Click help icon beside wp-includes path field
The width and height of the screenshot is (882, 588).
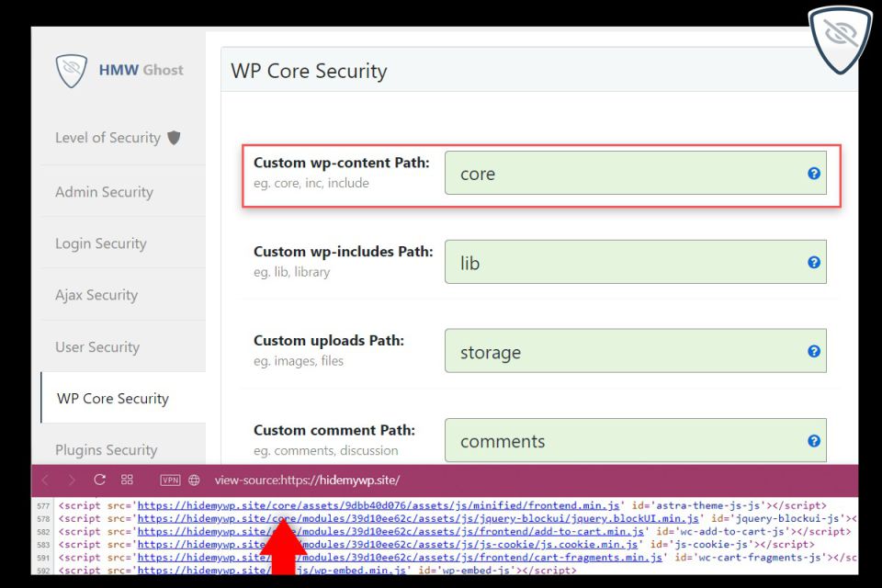coord(813,262)
